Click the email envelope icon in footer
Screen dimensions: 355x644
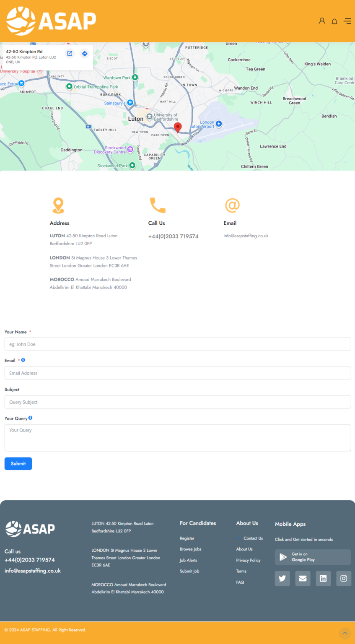[303, 579]
